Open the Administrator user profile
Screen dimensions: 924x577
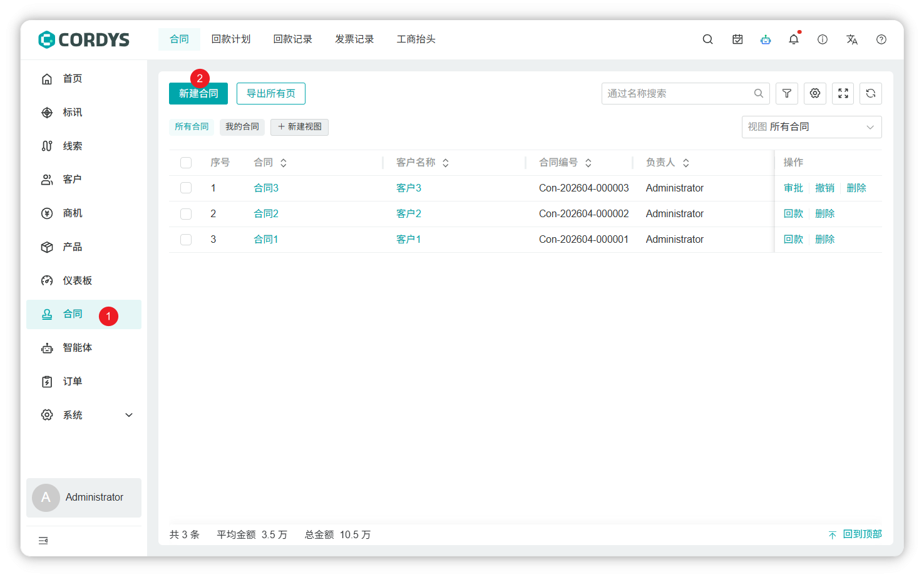coord(84,498)
